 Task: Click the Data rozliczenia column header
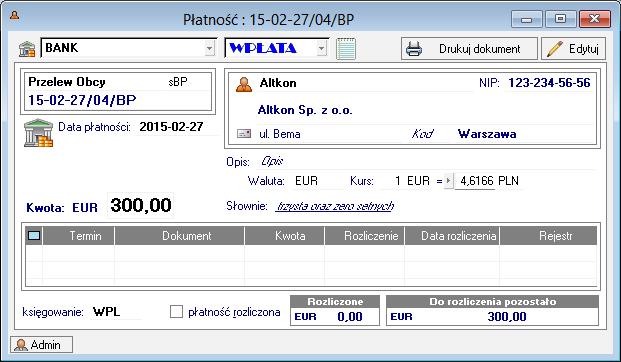click(452, 236)
